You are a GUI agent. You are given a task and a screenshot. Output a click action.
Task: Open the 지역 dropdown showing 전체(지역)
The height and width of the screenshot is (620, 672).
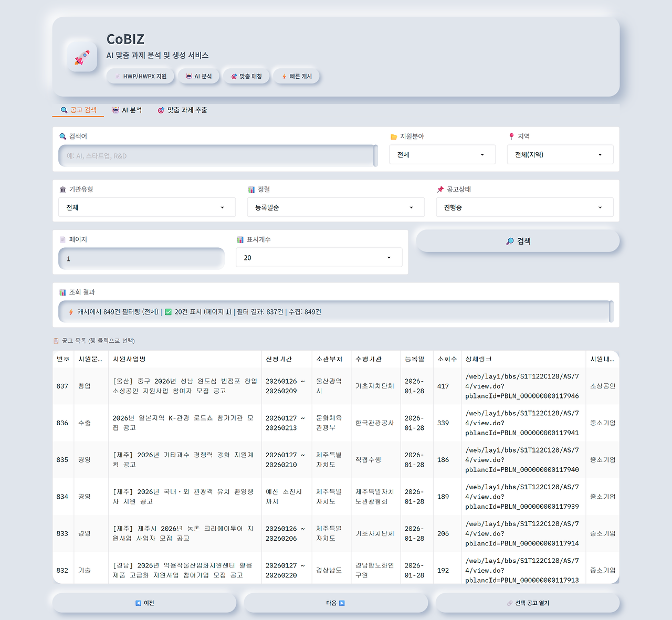[x=560, y=154]
